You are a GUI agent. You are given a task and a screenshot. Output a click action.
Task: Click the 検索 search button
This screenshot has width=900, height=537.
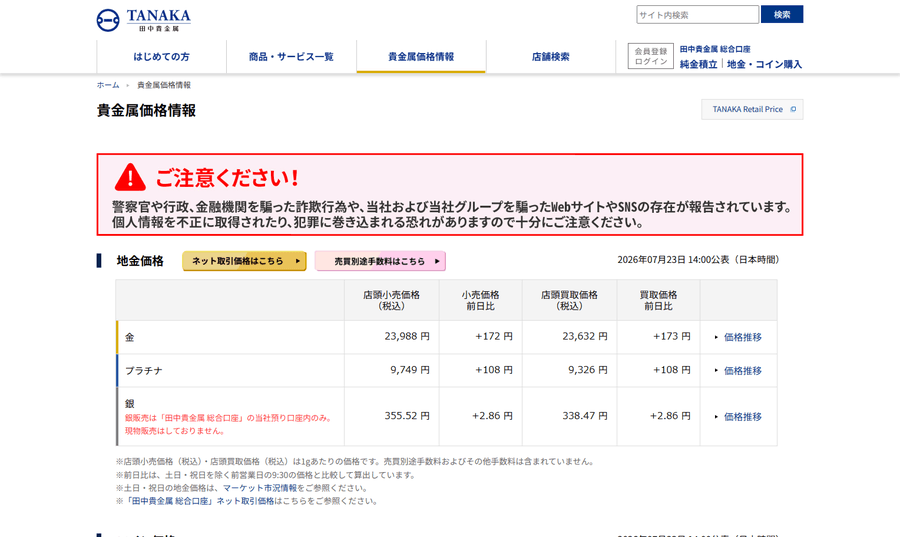point(782,14)
